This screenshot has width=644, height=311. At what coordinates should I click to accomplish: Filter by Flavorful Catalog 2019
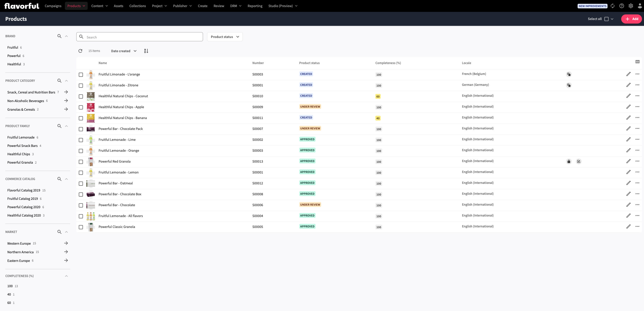coord(24,190)
